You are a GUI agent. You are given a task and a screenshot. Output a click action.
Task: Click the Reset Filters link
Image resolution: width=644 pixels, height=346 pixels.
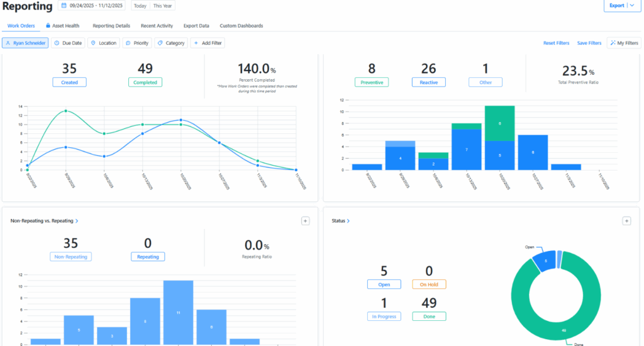coord(556,43)
